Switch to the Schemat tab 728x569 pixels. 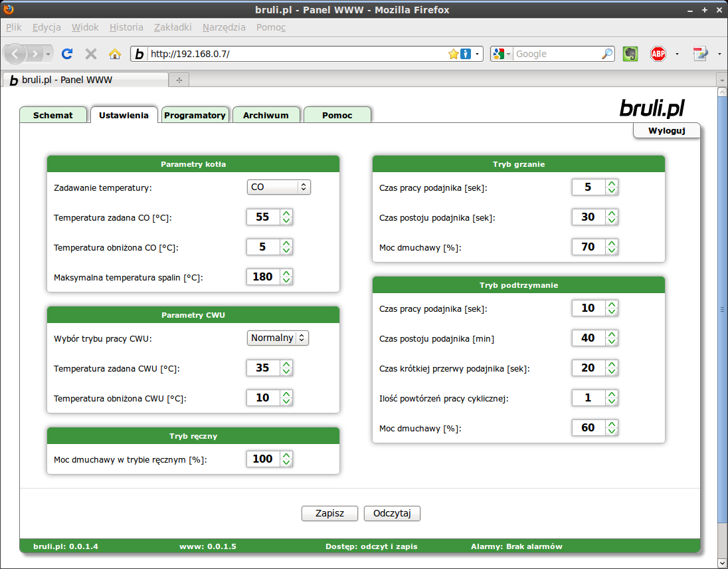coord(53,115)
